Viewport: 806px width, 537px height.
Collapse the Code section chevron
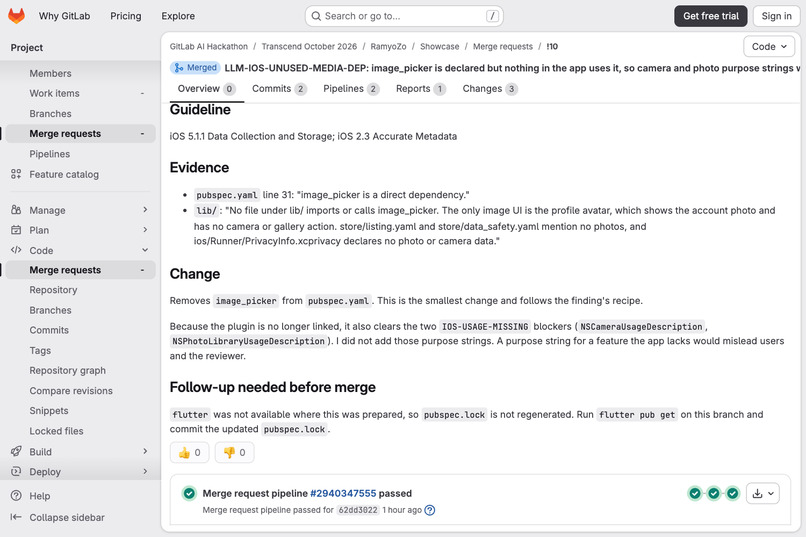click(145, 250)
